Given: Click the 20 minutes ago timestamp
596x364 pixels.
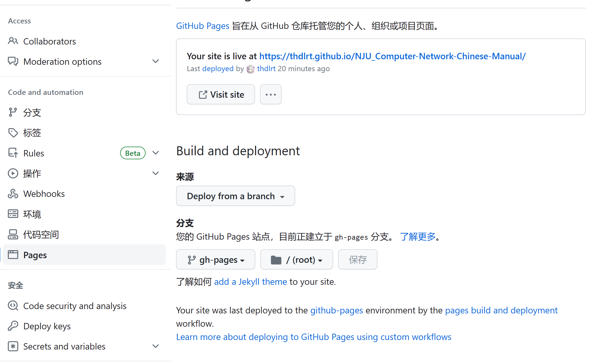Looking at the screenshot, I should coord(304,69).
